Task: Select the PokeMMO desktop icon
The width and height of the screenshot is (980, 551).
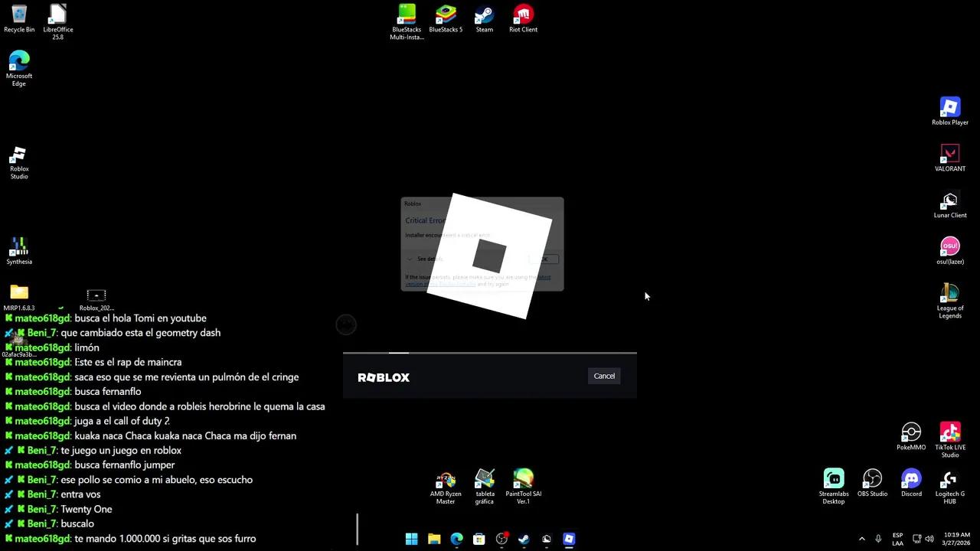Action: click(x=911, y=437)
